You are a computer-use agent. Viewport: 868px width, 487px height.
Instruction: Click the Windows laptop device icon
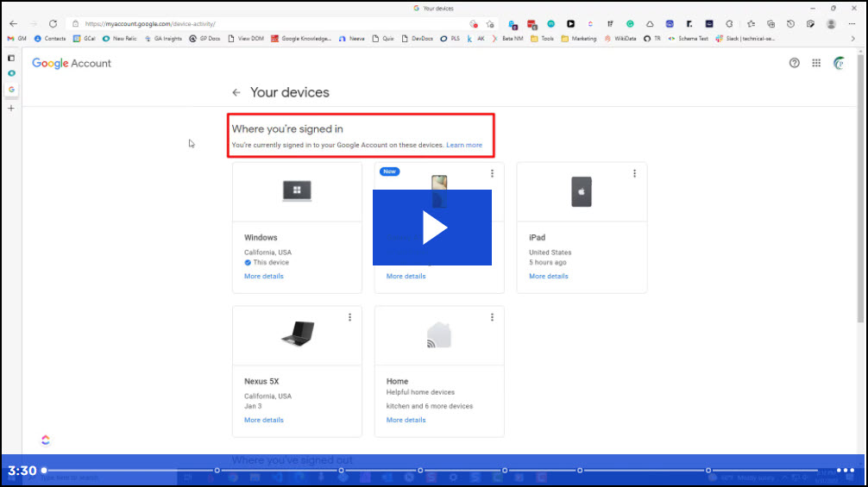pos(298,190)
